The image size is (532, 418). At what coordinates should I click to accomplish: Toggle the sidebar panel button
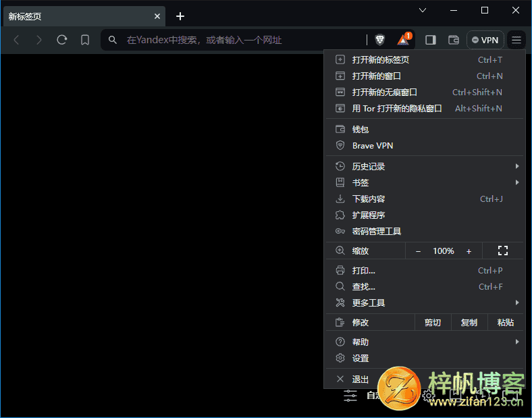pyautogui.click(x=431, y=40)
